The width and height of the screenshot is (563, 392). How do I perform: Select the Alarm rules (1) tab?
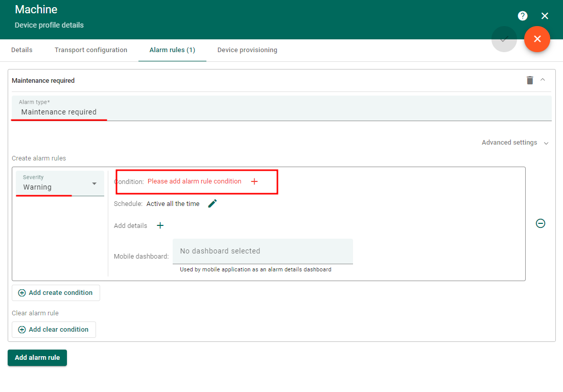tap(172, 50)
